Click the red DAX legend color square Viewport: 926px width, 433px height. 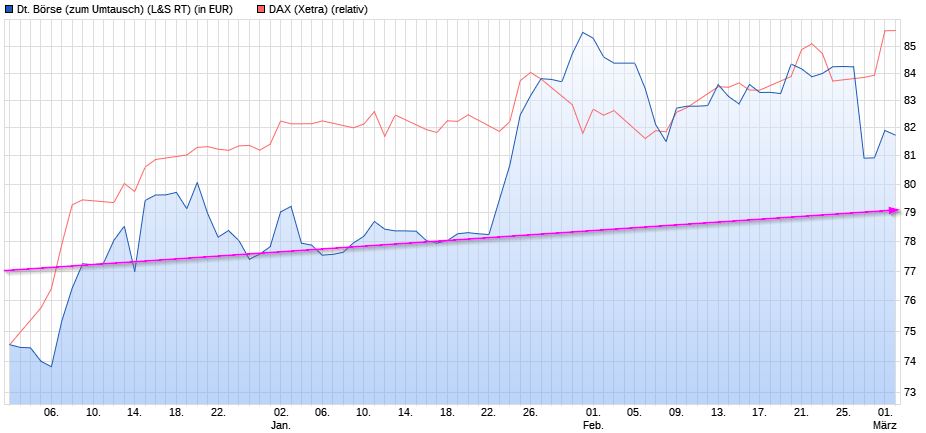click(x=261, y=9)
